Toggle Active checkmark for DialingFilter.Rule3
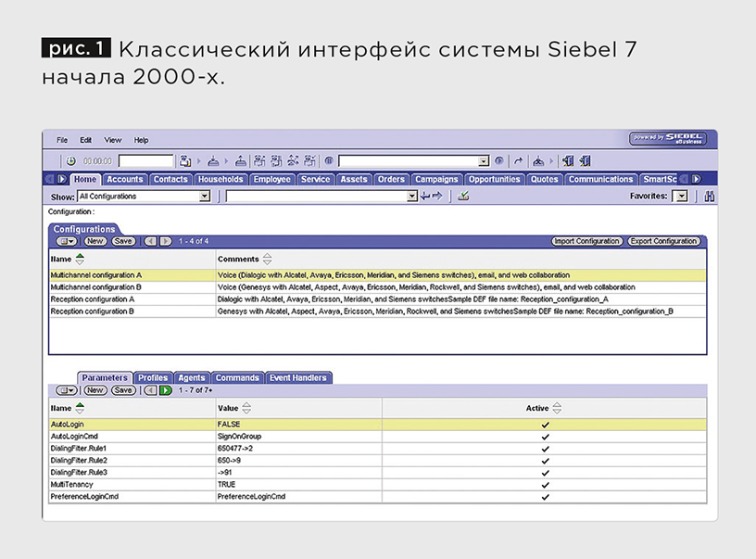The width and height of the screenshot is (756, 559). point(545,473)
